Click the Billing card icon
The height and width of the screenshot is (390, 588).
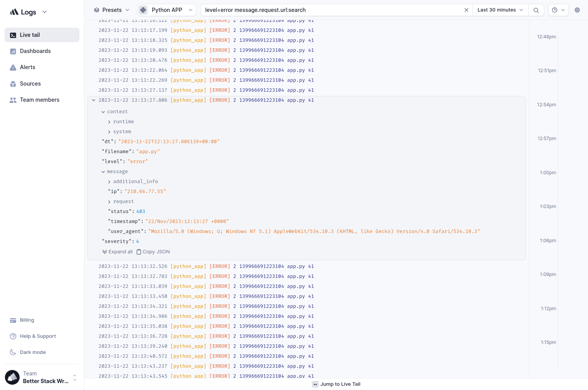point(13,320)
